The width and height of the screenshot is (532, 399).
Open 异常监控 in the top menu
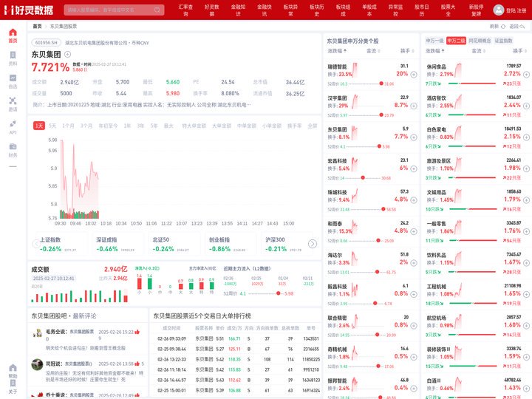[x=395, y=10]
